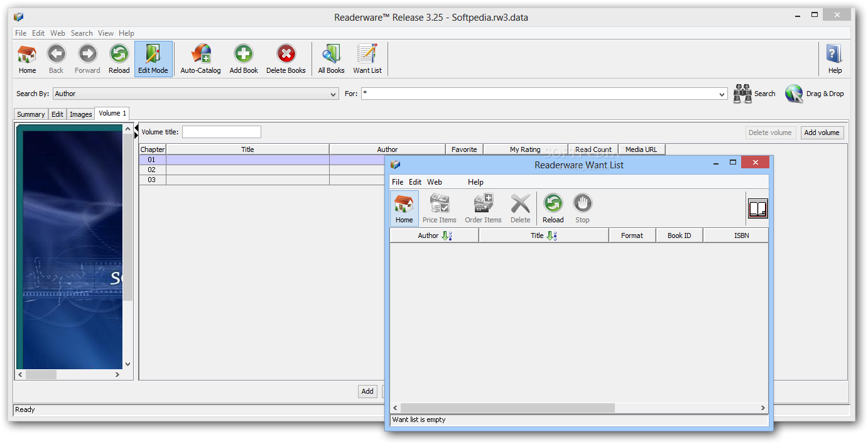Click the My Rating column header

pos(525,149)
